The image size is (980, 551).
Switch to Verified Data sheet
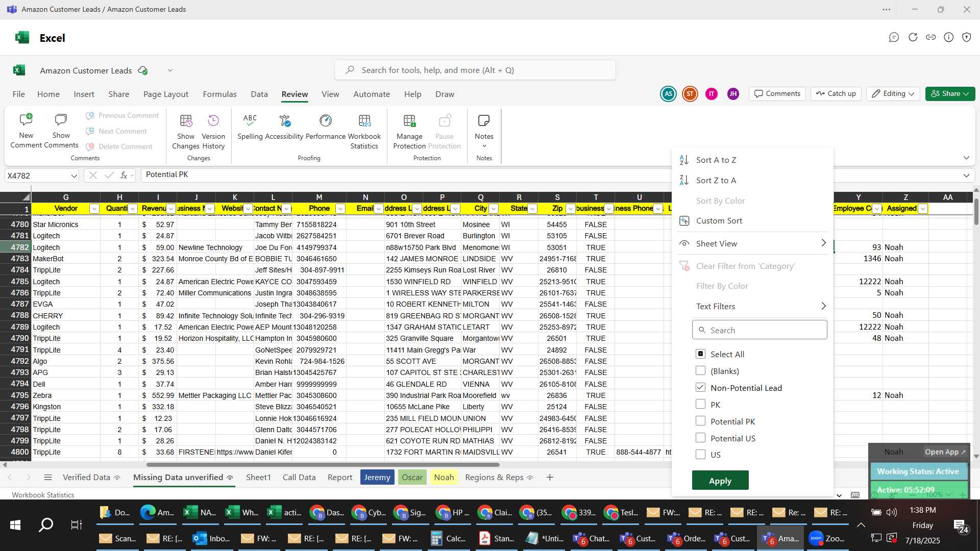(x=91, y=478)
